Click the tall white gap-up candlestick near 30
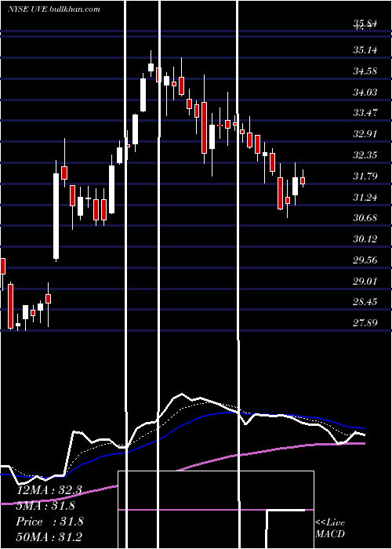 click(56, 216)
